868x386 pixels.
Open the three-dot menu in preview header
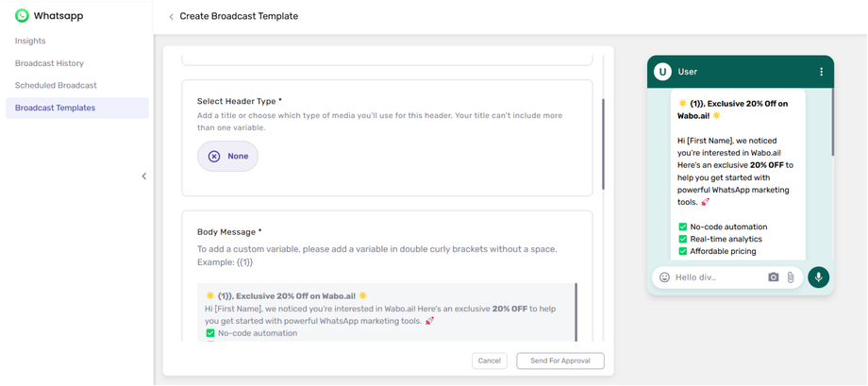[821, 72]
